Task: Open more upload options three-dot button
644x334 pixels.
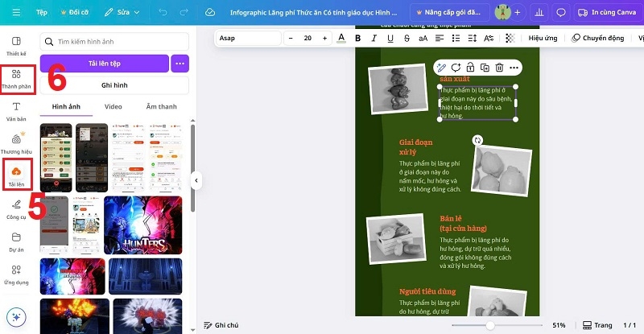Action: tap(180, 64)
